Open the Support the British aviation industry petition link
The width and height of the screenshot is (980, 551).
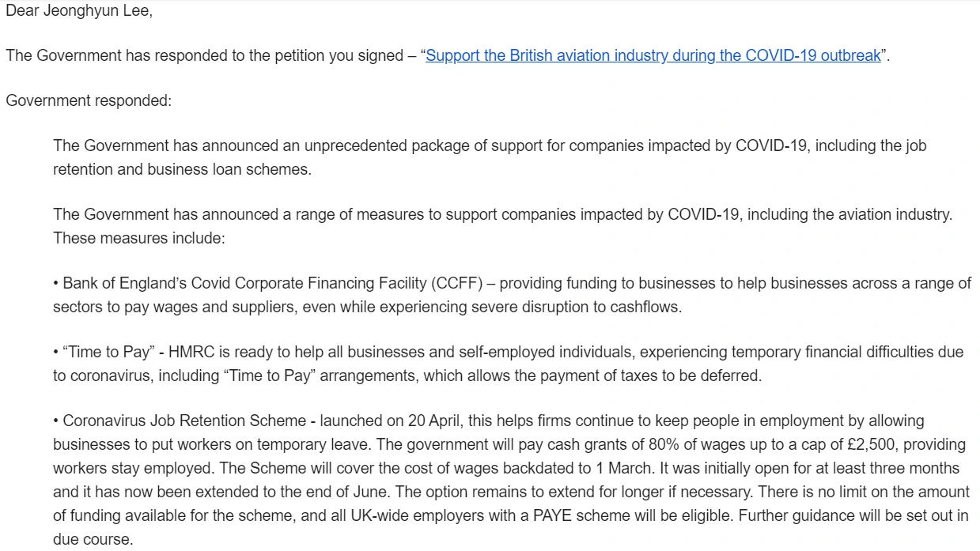click(653, 56)
